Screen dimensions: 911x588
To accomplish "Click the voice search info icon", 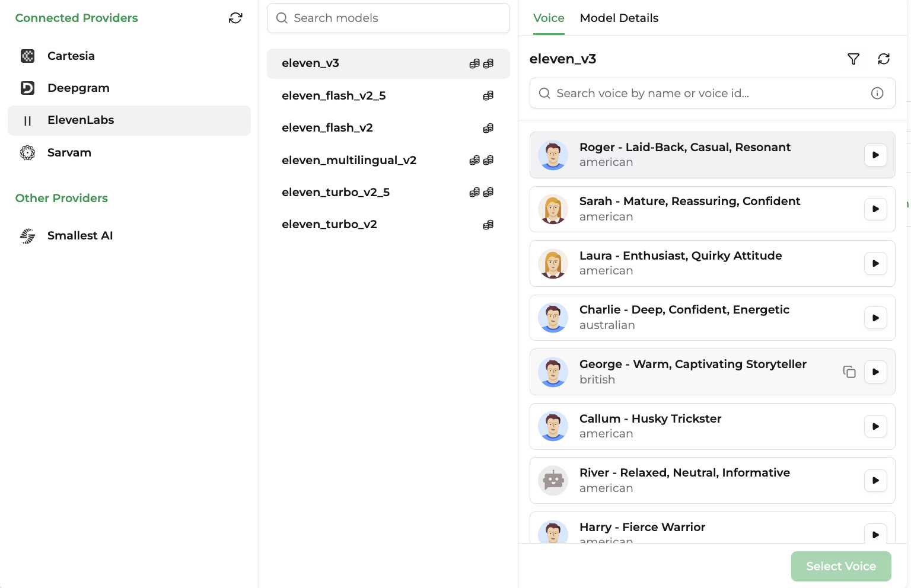I will pyautogui.click(x=877, y=93).
